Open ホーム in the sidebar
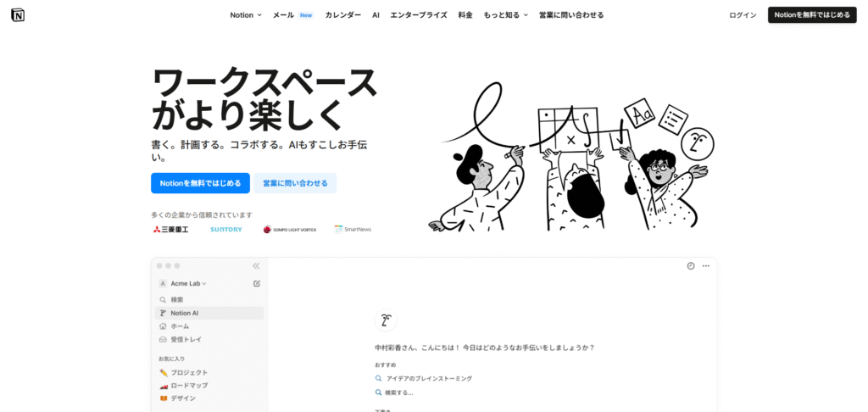 click(x=209, y=326)
